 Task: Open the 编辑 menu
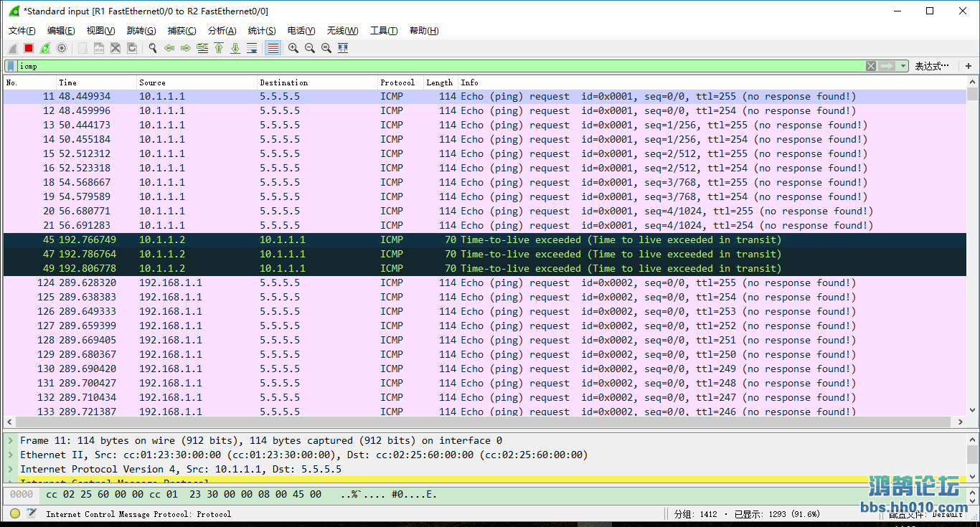tap(61, 31)
